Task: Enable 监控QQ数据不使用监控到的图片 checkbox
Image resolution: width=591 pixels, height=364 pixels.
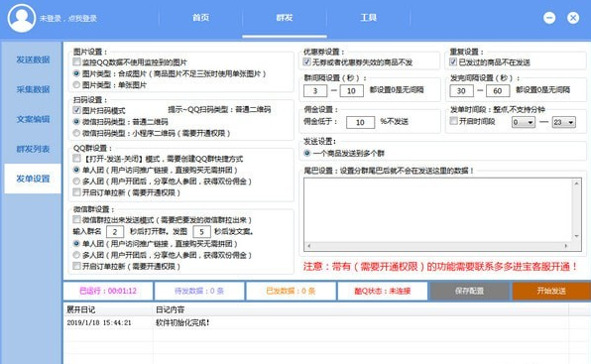Action: (x=76, y=61)
